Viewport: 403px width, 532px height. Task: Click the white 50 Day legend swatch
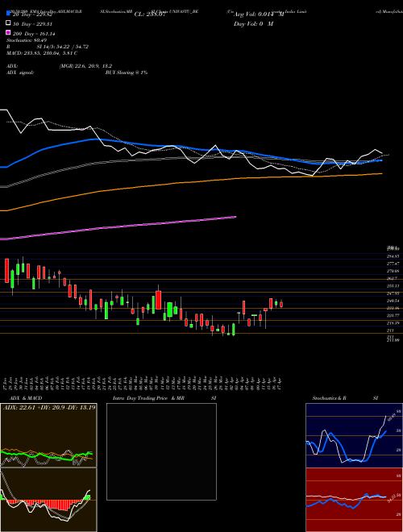(x=8, y=23)
